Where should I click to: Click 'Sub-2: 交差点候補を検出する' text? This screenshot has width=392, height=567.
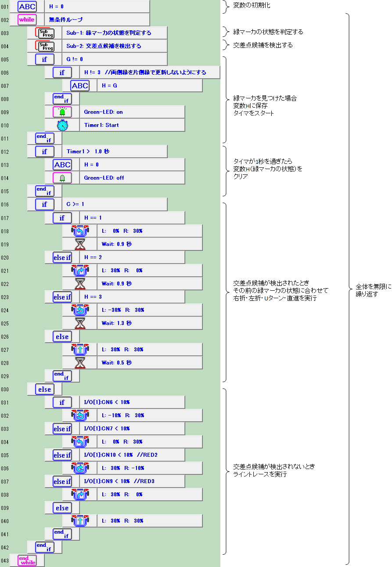tap(104, 46)
